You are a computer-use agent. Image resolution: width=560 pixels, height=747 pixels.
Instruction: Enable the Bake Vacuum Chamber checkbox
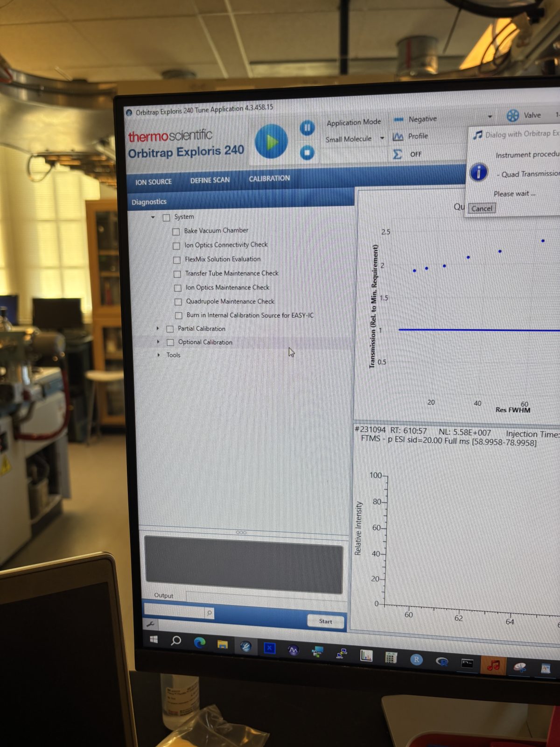click(176, 232)
